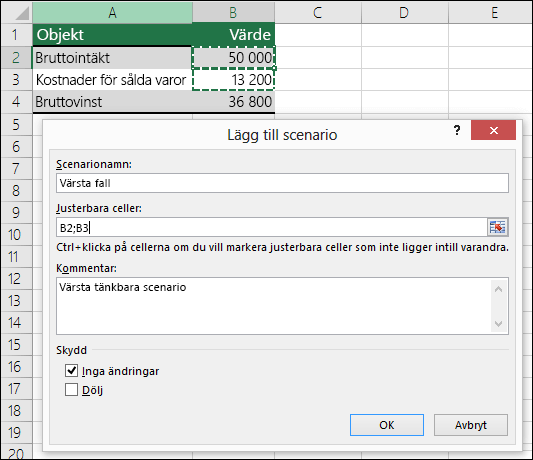This screenshot has width=533, height=460.
Task: Select column D header
Action: click(x=405, y=13)
